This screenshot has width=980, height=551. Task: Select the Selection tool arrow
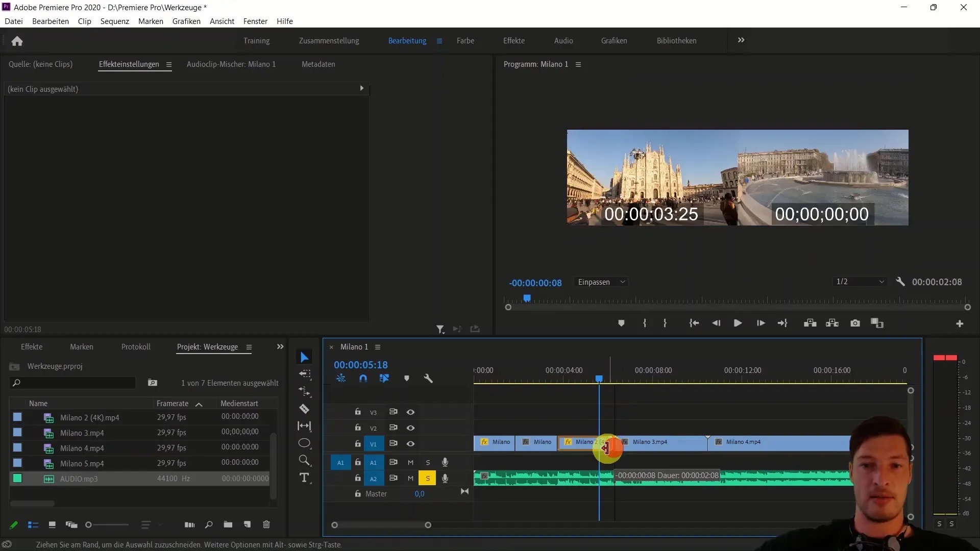(304, 357)
